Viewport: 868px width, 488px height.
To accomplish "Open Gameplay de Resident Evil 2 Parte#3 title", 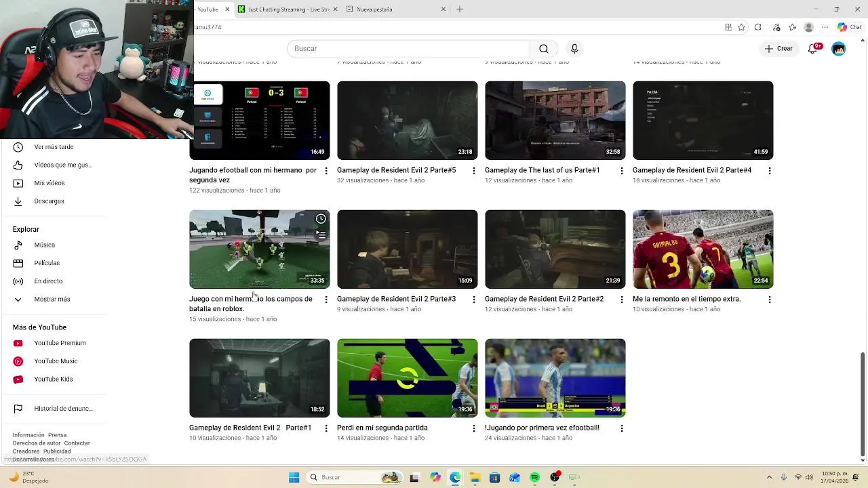I will [x=396, y=299].
